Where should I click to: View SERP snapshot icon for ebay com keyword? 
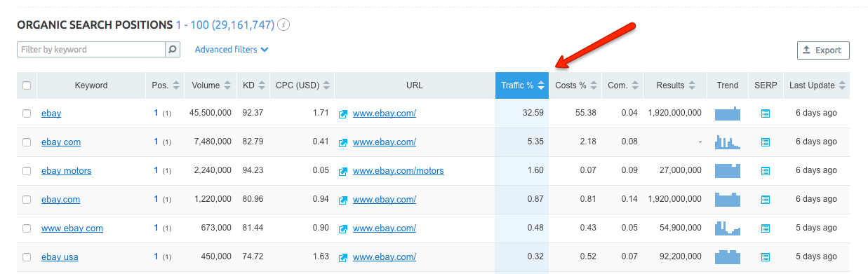[766, 142]
